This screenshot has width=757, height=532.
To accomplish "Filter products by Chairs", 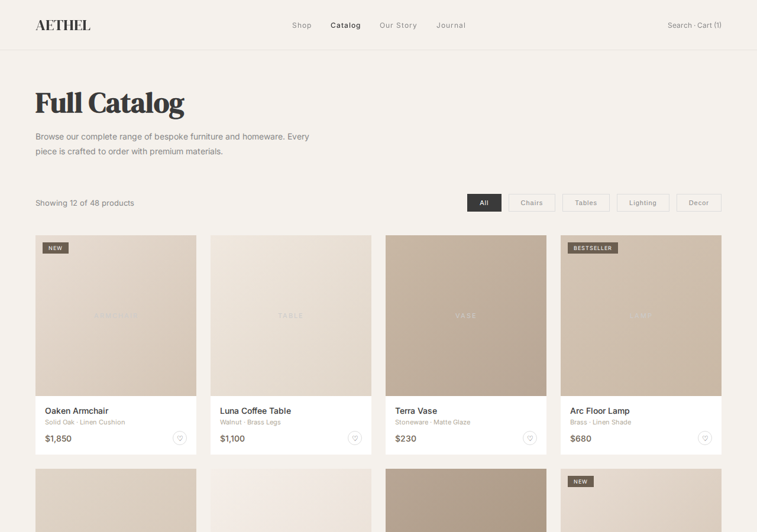I will 532,203.
